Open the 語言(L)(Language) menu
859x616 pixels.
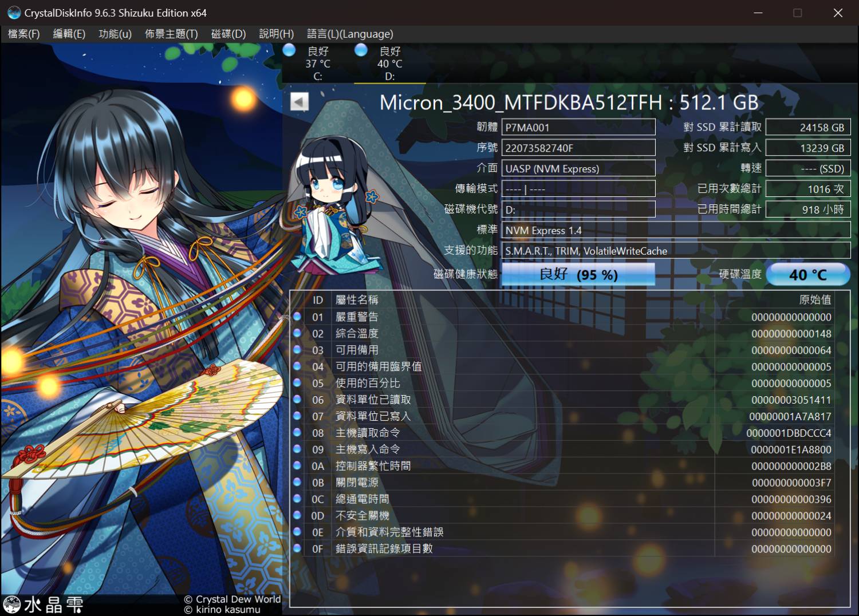point(350,34)
